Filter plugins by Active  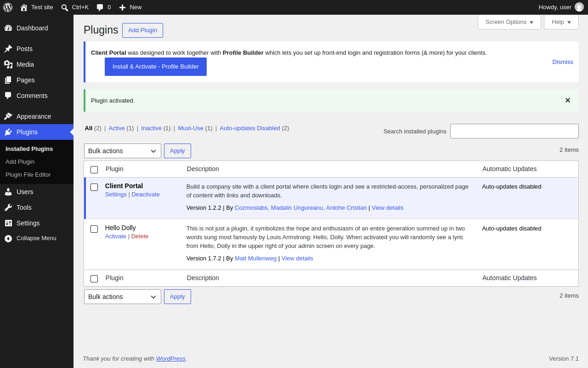pyautogui.click(x=117, y=128)
